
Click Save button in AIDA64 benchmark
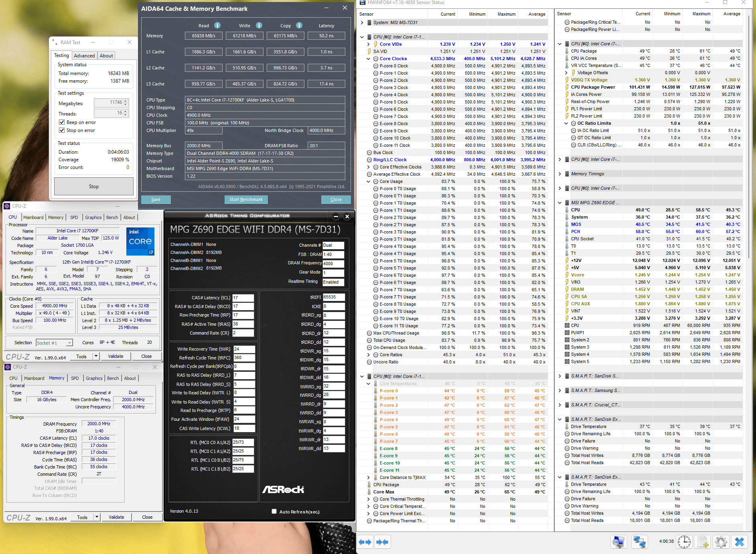(156, 199)
